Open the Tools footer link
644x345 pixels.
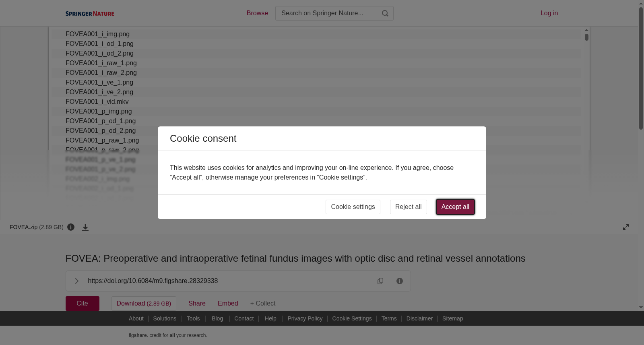coord(193,318)
